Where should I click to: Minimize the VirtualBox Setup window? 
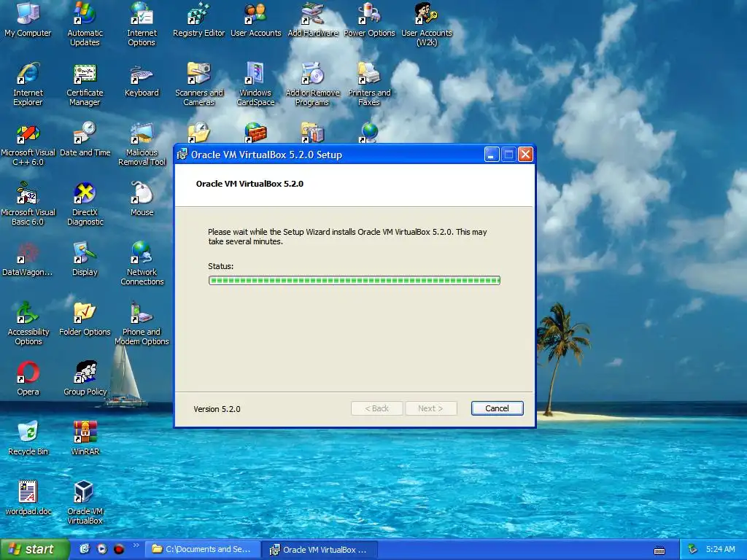click(x=492, y=155)
